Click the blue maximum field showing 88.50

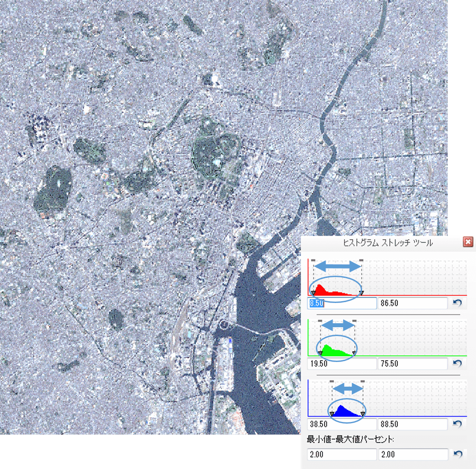[x=413, y=424]
